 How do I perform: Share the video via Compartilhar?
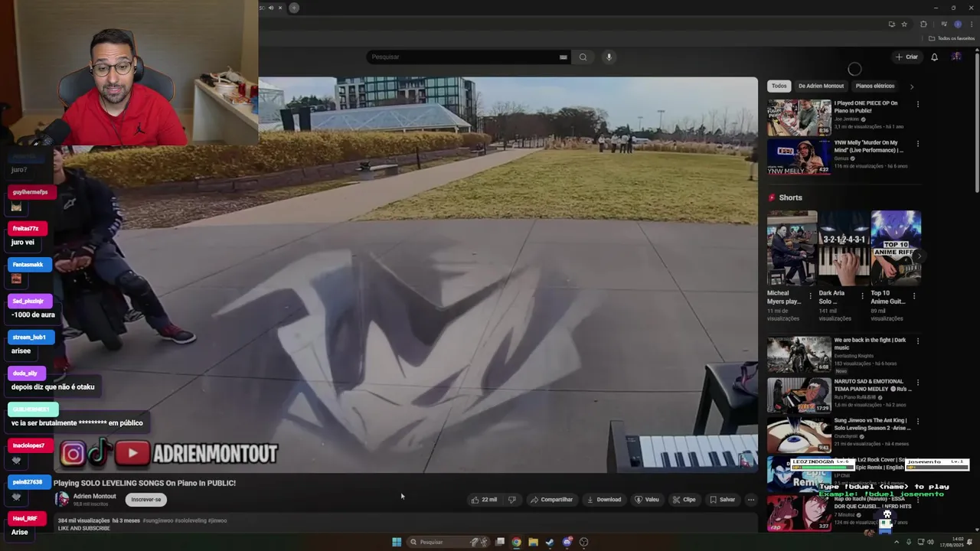[551, 500]
